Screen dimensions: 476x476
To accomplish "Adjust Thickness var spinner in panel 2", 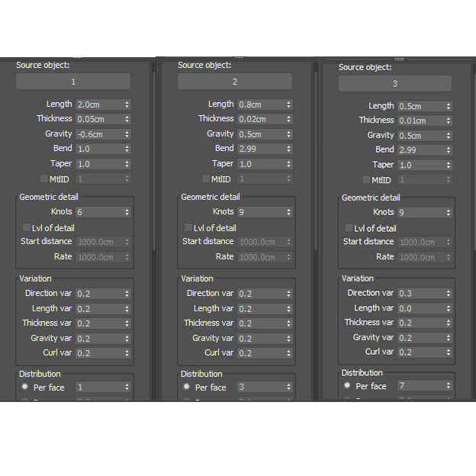I will 288,323.
